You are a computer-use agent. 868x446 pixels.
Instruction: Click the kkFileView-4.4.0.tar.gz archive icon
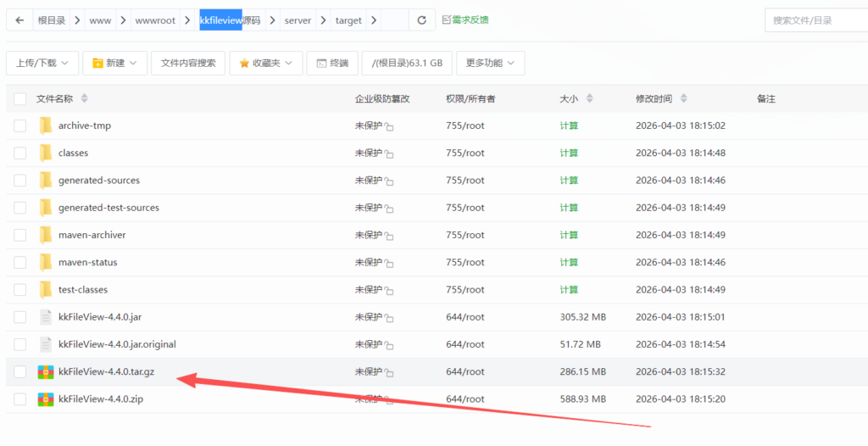coord(46,371)
